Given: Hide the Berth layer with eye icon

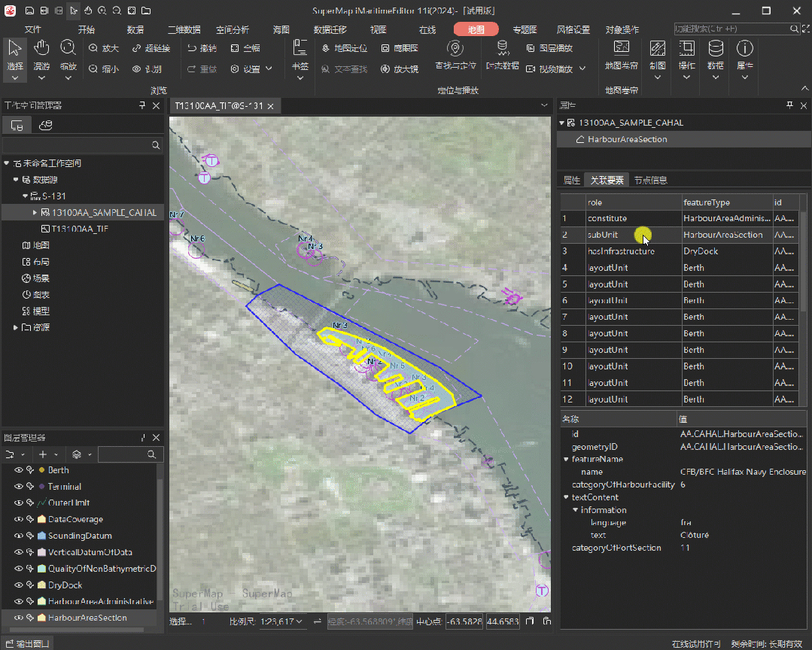Looking at the screenshot, I should (x=19, y=470).
